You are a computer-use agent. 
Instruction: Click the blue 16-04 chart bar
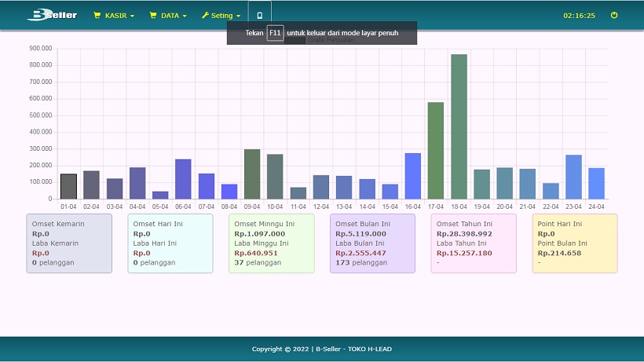tap(413, 176)
